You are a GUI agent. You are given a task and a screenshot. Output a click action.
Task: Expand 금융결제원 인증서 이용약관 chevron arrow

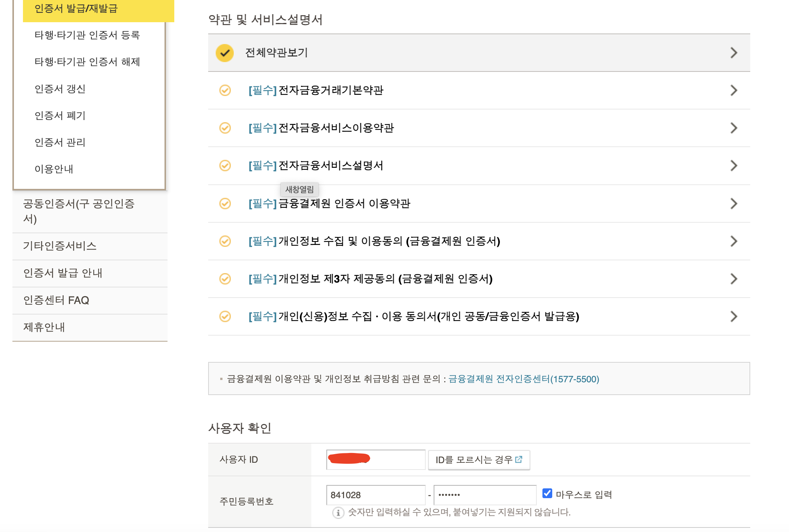pos(733,204)
